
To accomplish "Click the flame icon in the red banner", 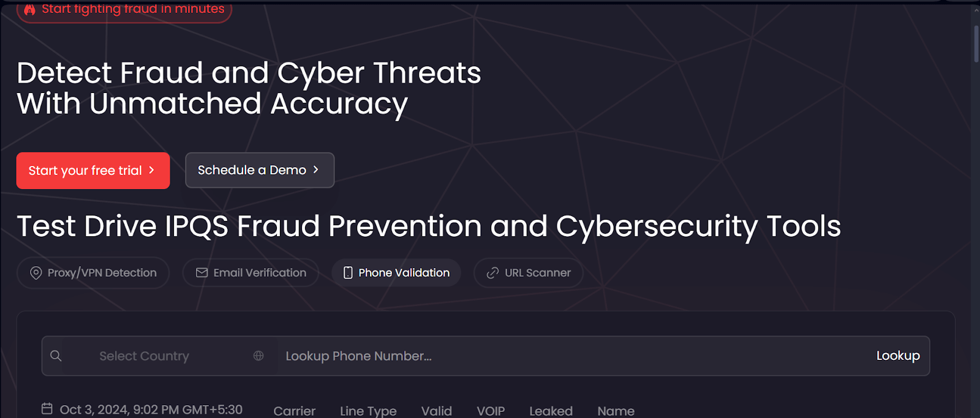I will [x=29, y=9].
